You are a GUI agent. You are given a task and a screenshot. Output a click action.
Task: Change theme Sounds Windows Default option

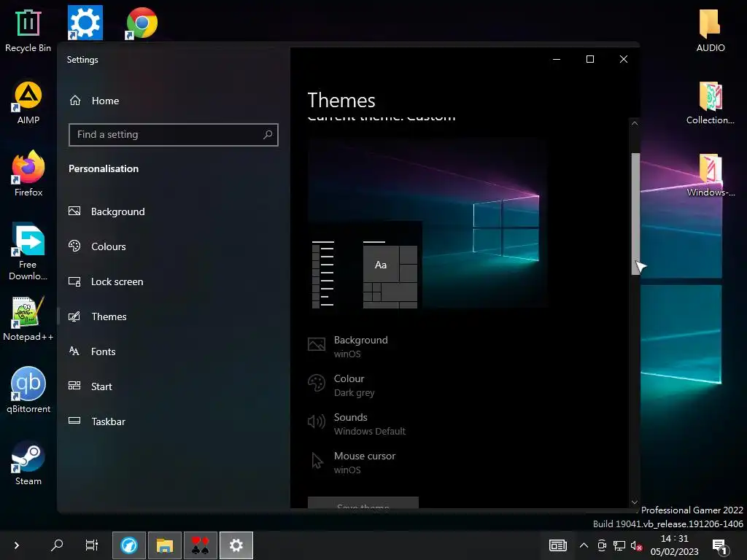click(x=356, y=424)
